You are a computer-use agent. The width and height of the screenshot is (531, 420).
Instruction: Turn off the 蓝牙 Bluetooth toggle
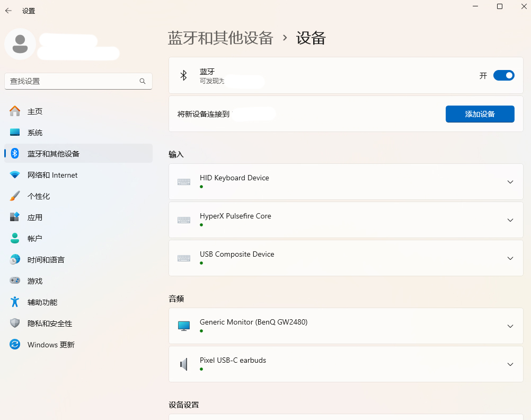503,75
